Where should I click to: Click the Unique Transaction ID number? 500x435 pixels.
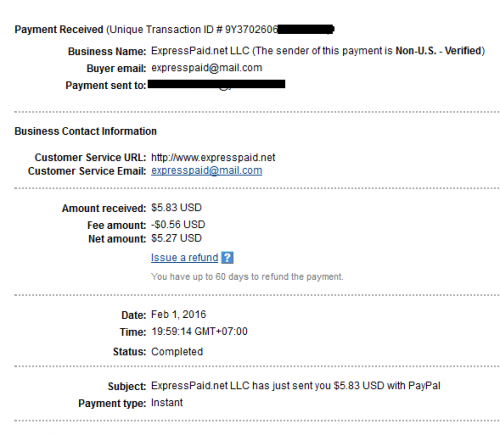279,30
